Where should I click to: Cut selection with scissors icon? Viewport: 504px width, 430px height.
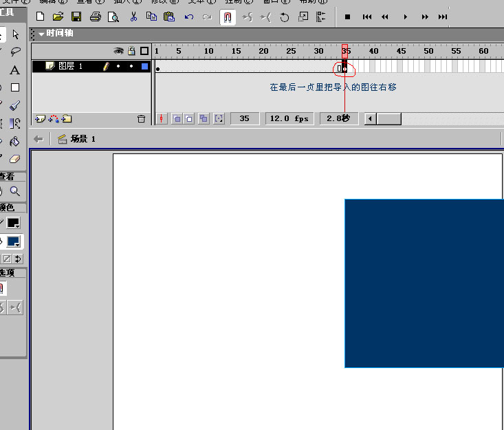[133, 17]
